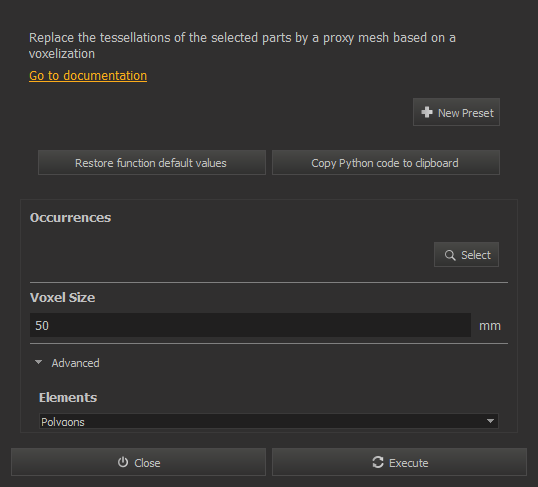Screen dimensions: 538x487
Task: Click the Occurrences section heading
Action: coord(70,218)
